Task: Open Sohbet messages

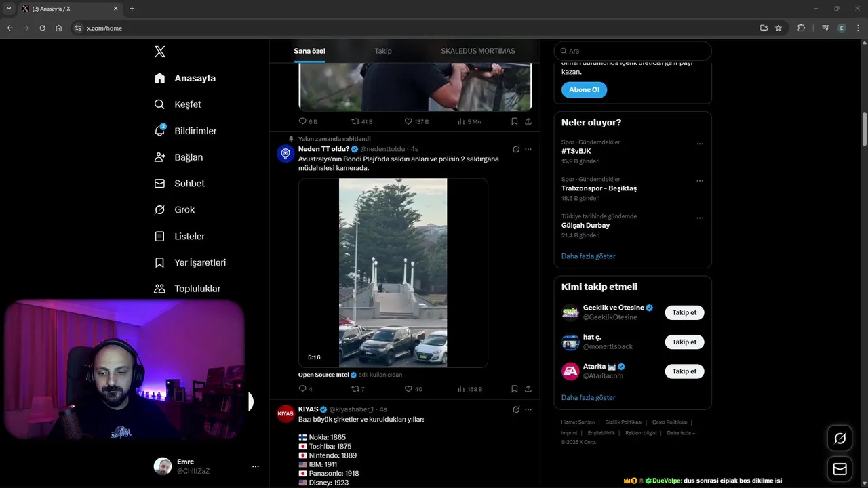Action: pyautogui.click(x=179, y=184)
